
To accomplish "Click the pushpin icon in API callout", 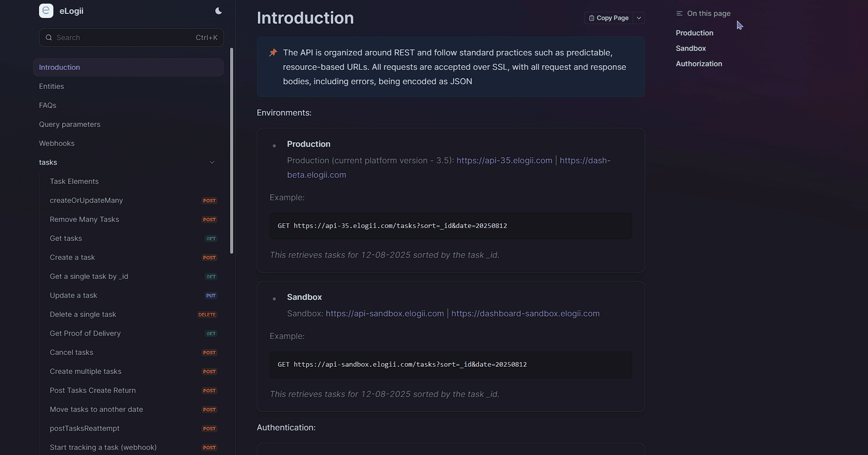I will click(x=273, y=52).
